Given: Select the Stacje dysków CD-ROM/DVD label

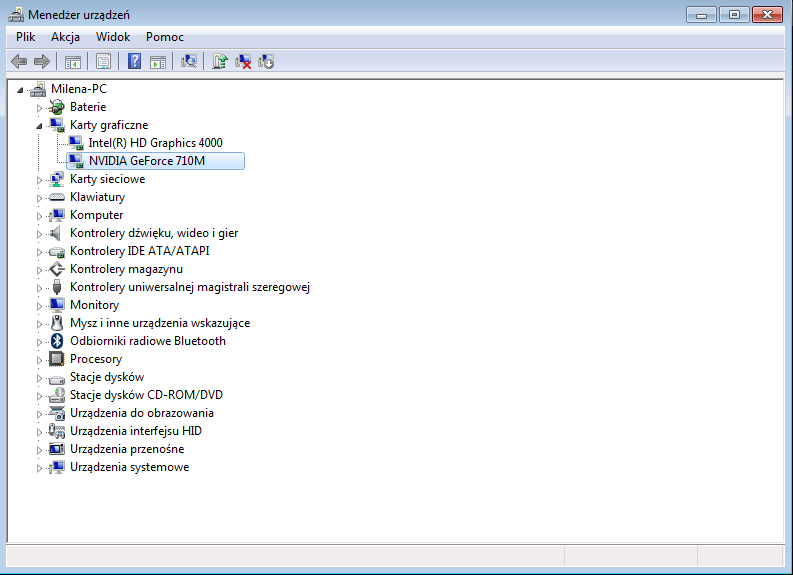Looking at the screenshot, I should pos(146,395).
